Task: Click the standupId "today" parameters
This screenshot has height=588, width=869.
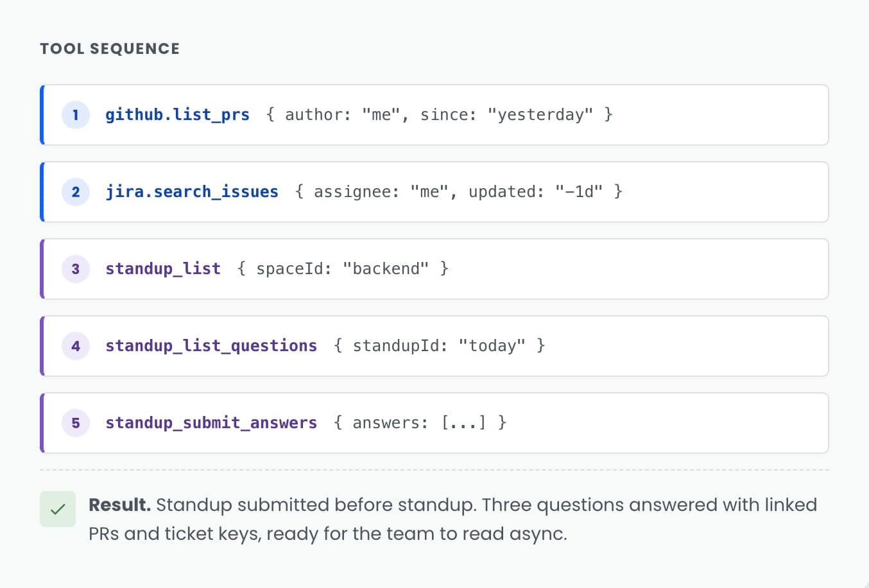Action: click(x=440, y=346)
